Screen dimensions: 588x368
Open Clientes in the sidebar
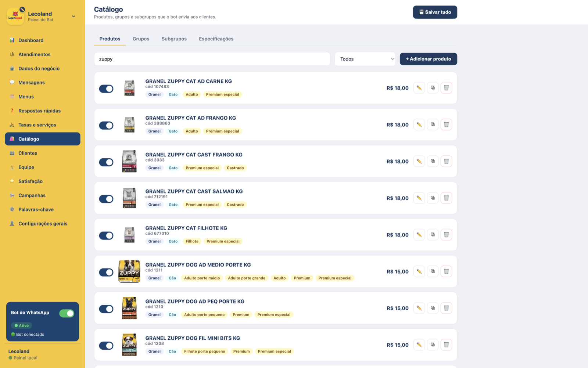[x=43, y=153]
